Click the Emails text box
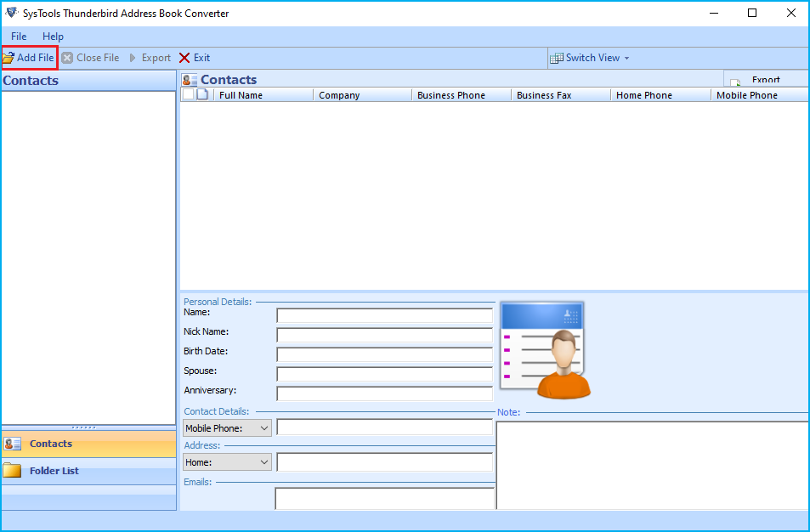 point(385,498)
